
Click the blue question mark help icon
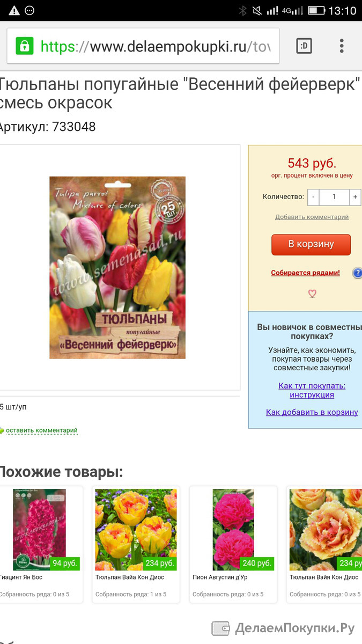pos(357,273)
